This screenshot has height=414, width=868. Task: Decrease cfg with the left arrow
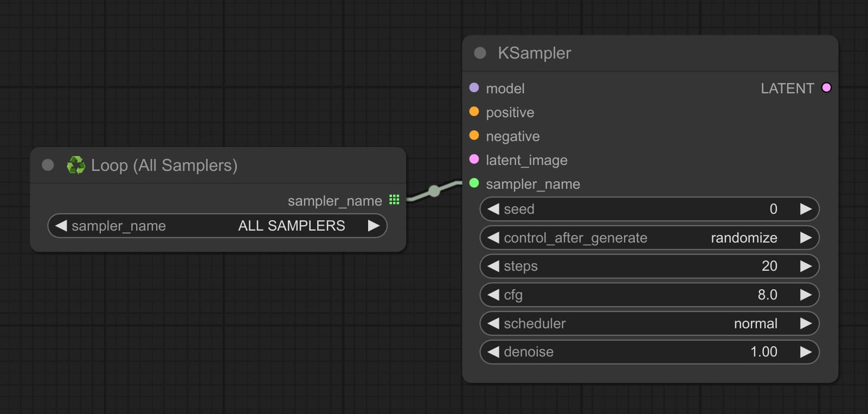[493, 295]
